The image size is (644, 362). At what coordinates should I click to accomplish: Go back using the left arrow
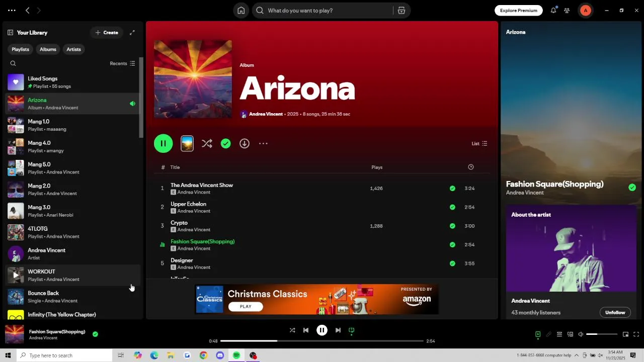(28, 11)
